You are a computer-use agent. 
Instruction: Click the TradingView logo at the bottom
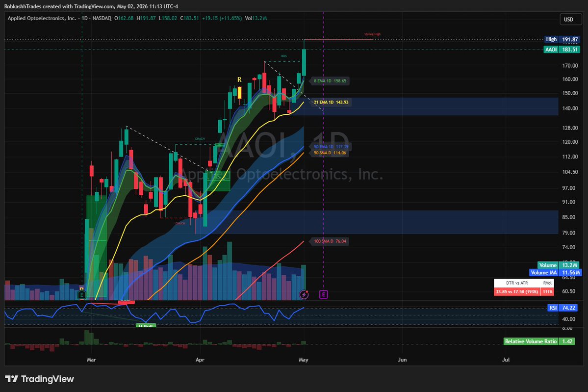click(39, 379)
